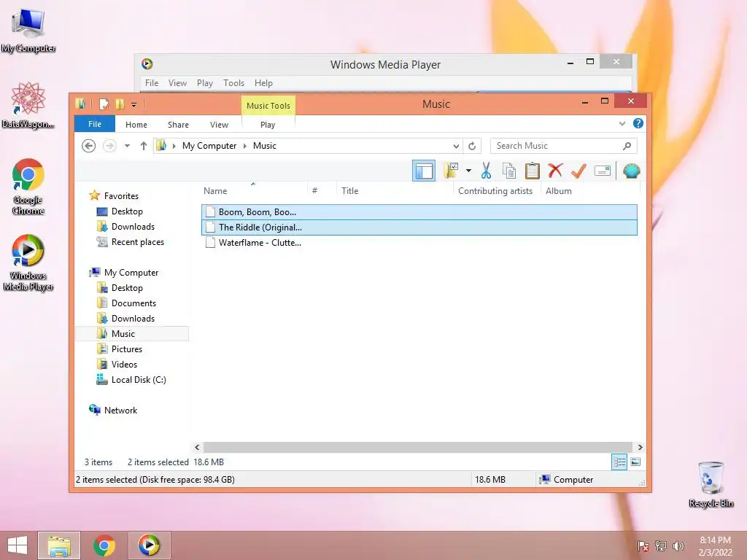Sort files by the Name column header
The image size is (747, 560).
[x=215, y=190]
